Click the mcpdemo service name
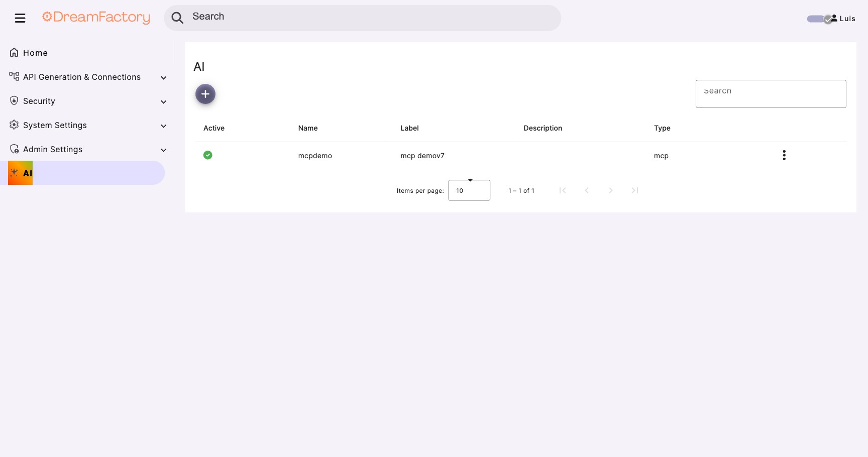The height and width of the screenshot is (457, 868). tap(315, 156)
